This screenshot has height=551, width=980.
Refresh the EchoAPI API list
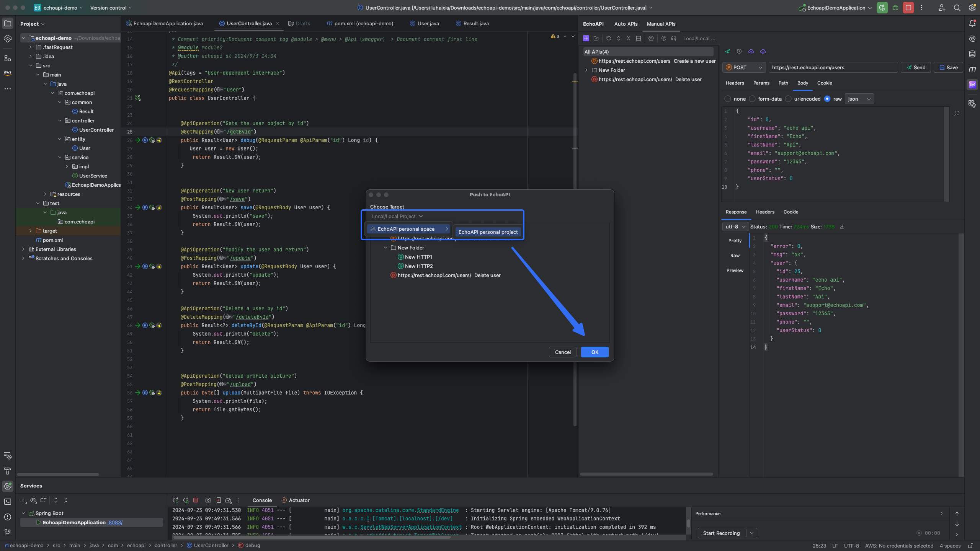tap(609, 38)
